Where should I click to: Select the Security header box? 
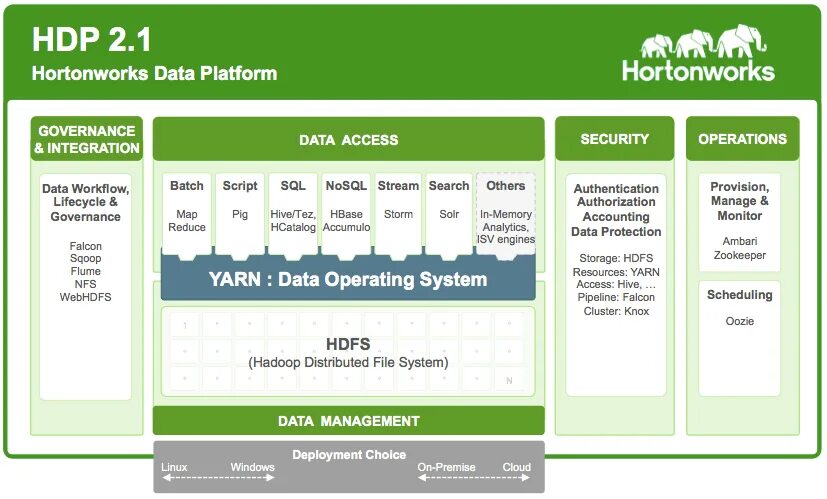point(614,139)
